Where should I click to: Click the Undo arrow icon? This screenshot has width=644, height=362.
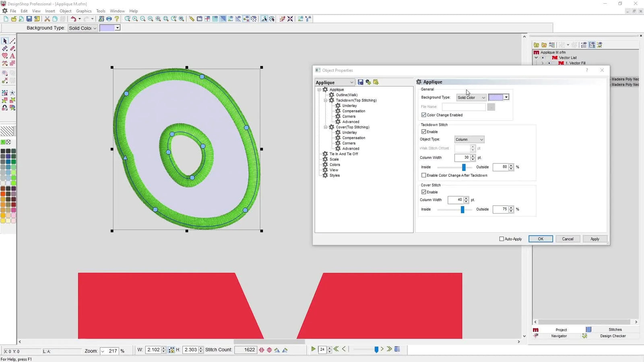(x=74, y=19)
